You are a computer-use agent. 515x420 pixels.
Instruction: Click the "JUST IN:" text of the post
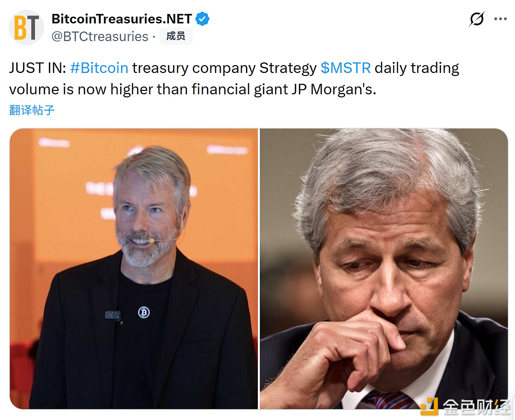pyautogui.click(x=37, y=68)
